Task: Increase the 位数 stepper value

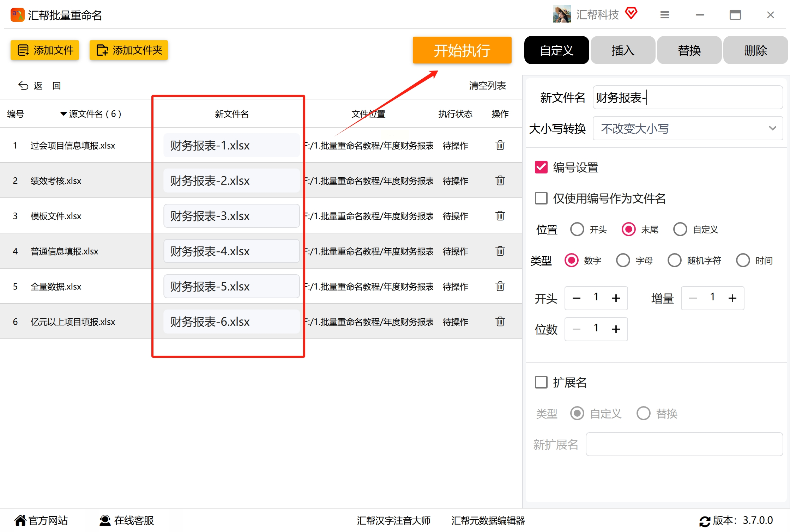Action: click(x=616, y=329)
